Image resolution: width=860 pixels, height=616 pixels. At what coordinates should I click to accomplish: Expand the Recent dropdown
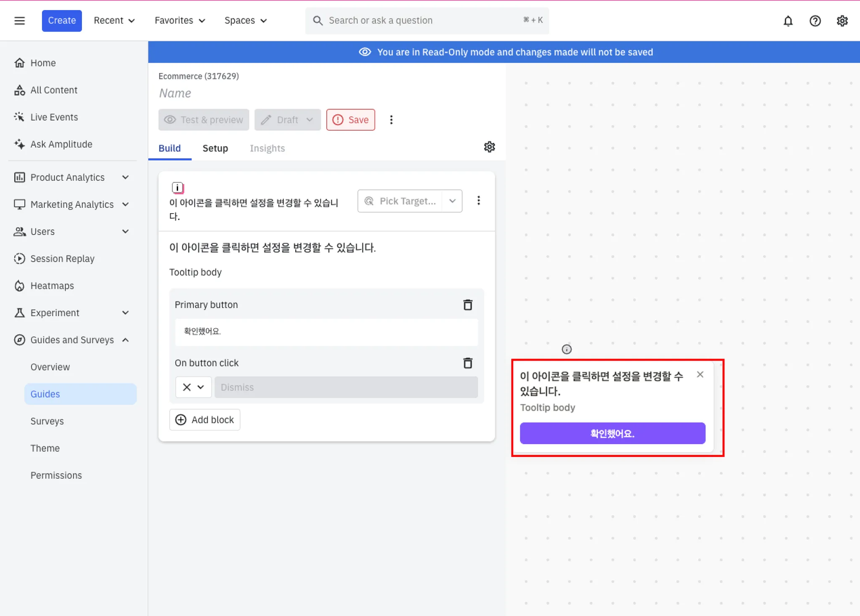coord(114,21)
